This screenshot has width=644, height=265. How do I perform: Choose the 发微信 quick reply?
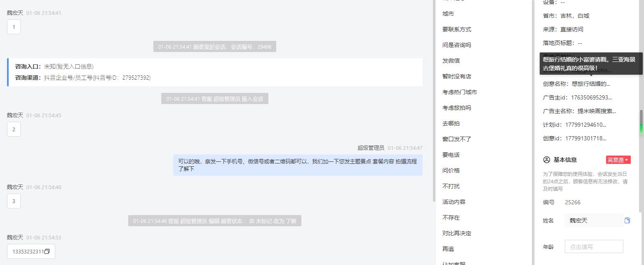click(x=451, y=61)
